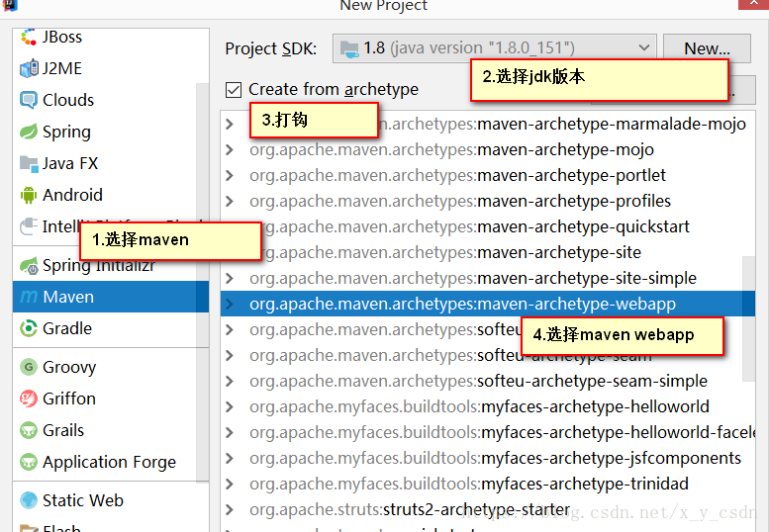Viewport: 769px width, 532px height.
Task: Click the Static Web globe icon
Action: (x=29, y=500)
